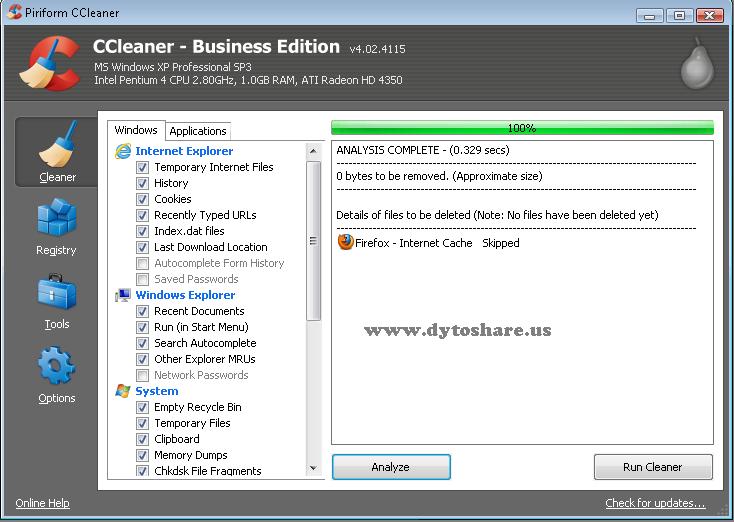This screenshot has height=522, width=734.
Task: Click the scroll down arrow of list
Action: (313, 468)
